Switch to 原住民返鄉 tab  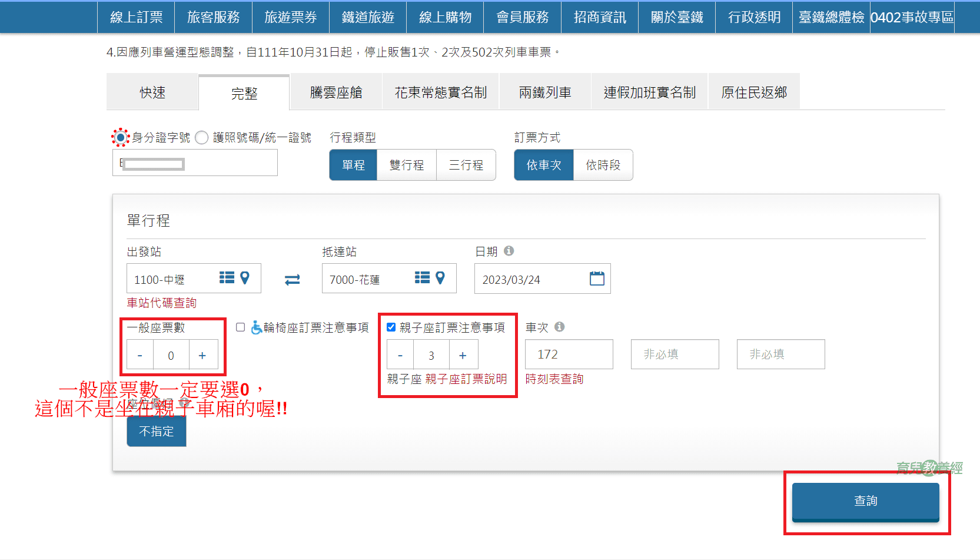coord(754,92)
